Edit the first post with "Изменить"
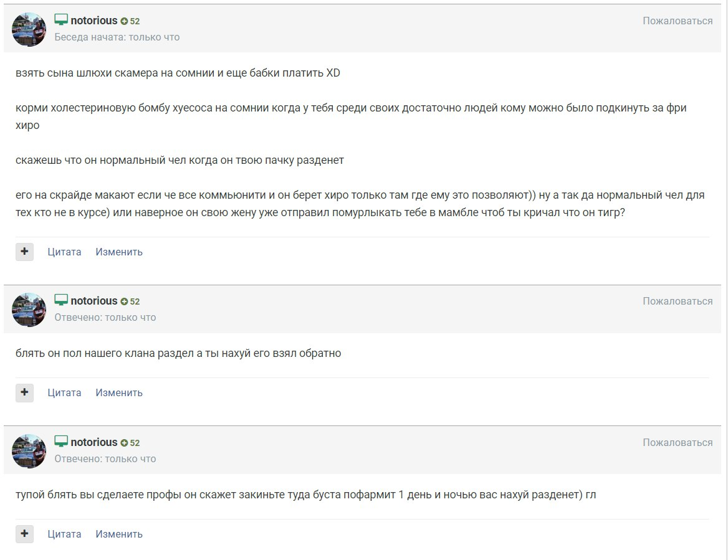This screenshot has height=560, width=728. click(119, 252)
